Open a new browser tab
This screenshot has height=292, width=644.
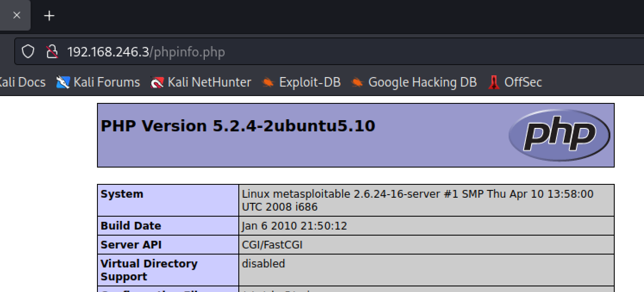50,16
